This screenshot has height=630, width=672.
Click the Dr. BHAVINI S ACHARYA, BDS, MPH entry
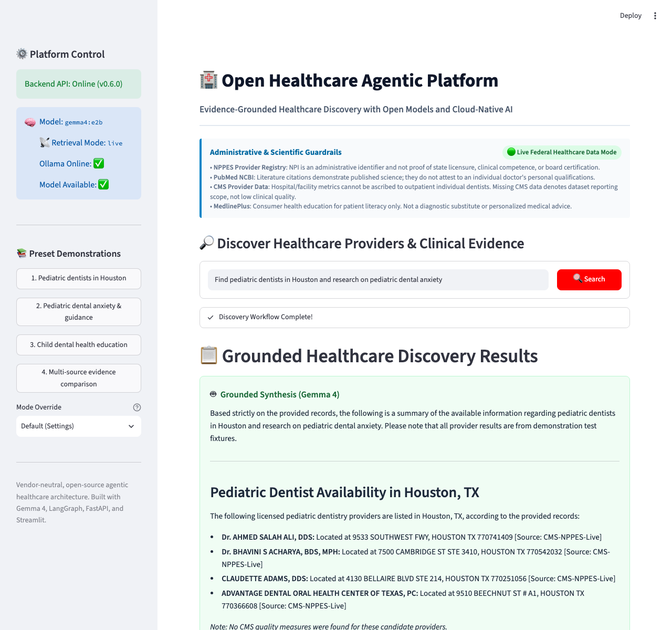pos(416,558)
